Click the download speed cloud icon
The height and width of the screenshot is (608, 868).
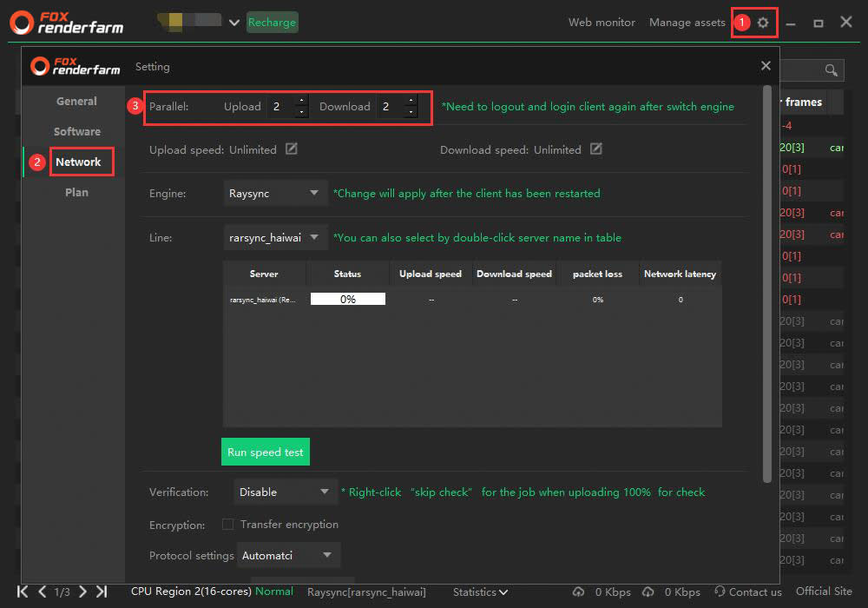click(x=648, y=592)
